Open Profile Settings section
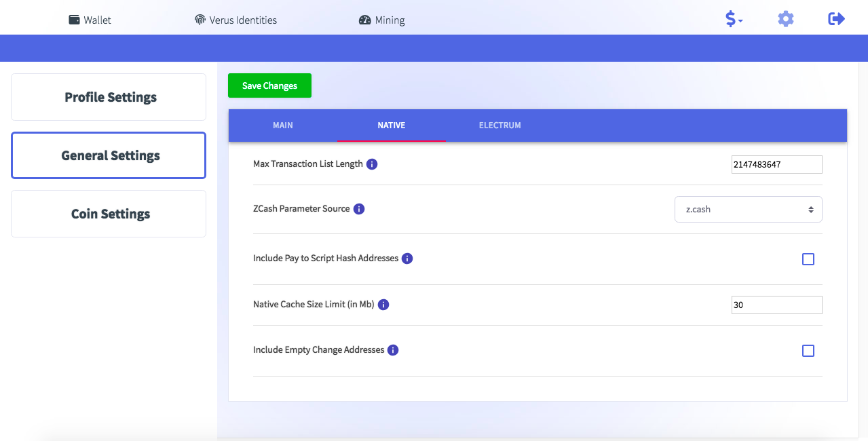This screenshot has height=441, width=868. [x=109, y=97]
